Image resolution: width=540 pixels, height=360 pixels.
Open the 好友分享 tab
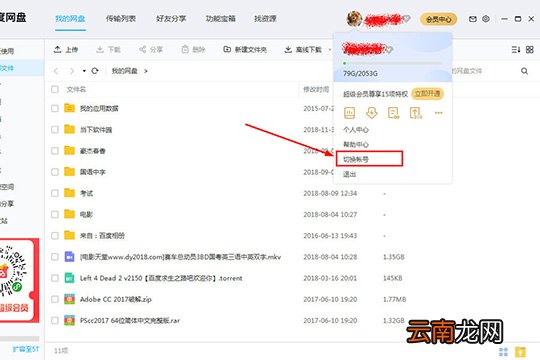coord(171,19)
